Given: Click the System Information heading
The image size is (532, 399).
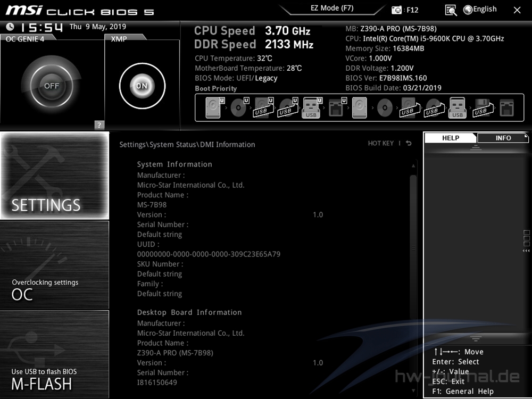Looking at the screenshot, I should pos(174,164).
